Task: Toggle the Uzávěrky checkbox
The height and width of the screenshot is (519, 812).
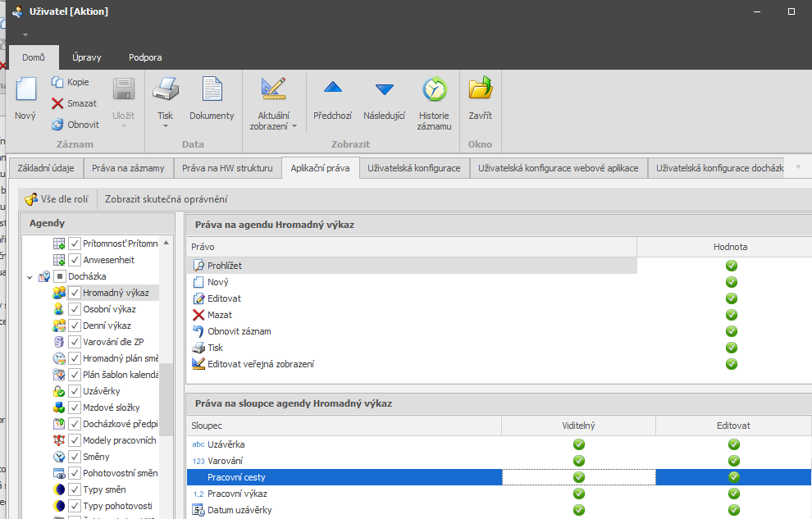Action: point(75,391)
